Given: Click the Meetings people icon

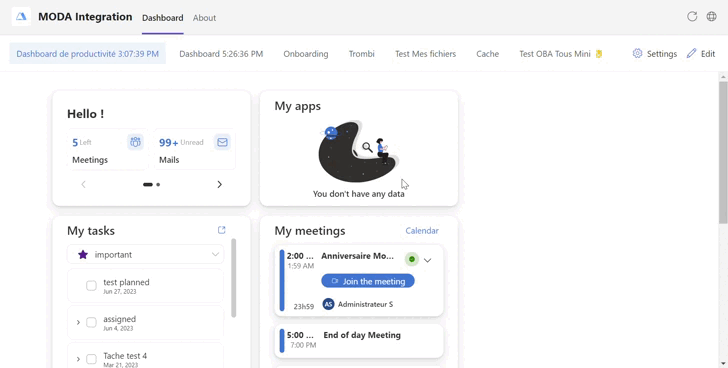Looking at the screenshot, I should pyautogui.click(x=136, y=142).
